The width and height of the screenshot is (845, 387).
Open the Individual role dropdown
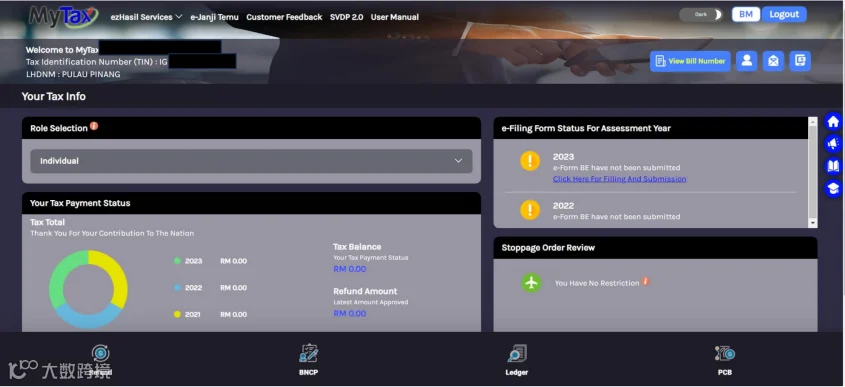point(251,161)
